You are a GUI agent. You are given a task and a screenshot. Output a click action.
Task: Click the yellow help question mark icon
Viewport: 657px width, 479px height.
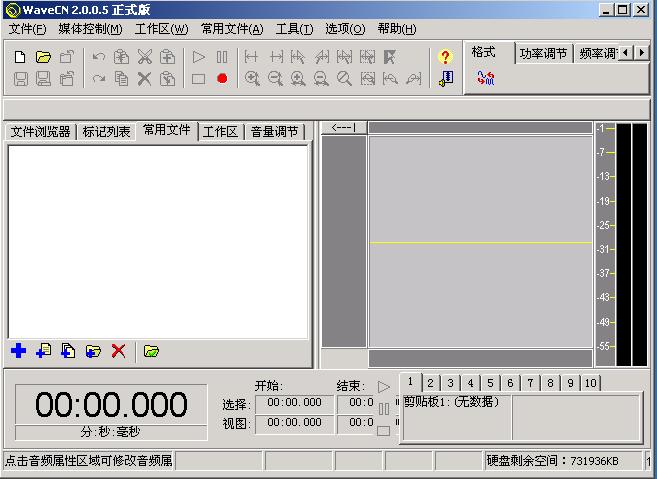point(445,57)
